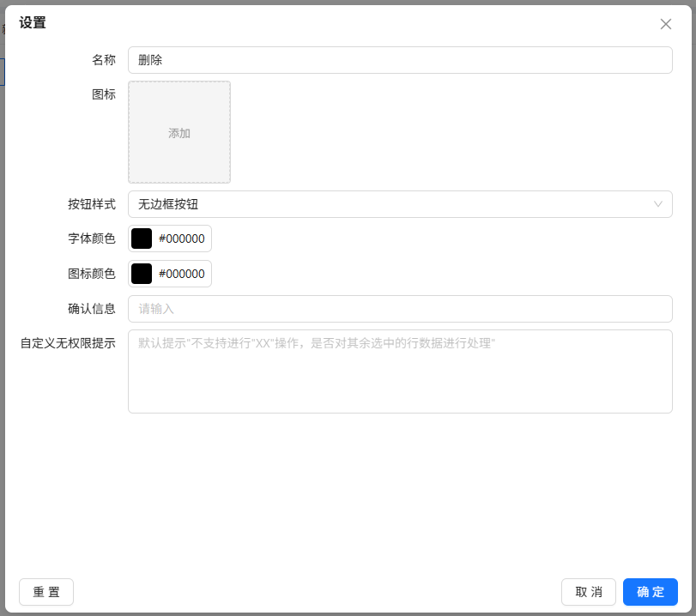Click the 取消 button

[588, 592]
